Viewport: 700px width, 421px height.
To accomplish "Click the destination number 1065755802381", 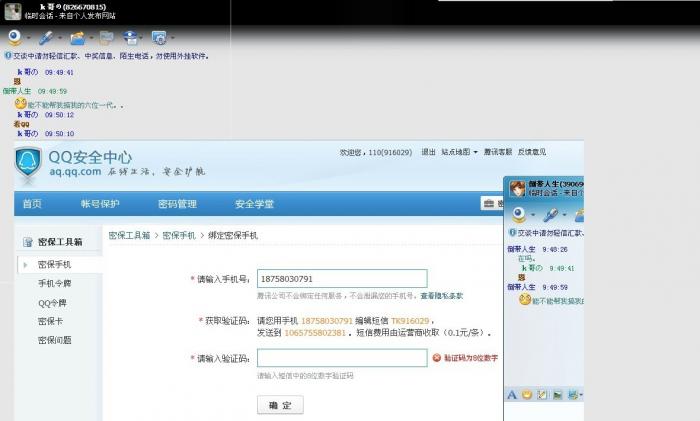I will coord(315,333).
